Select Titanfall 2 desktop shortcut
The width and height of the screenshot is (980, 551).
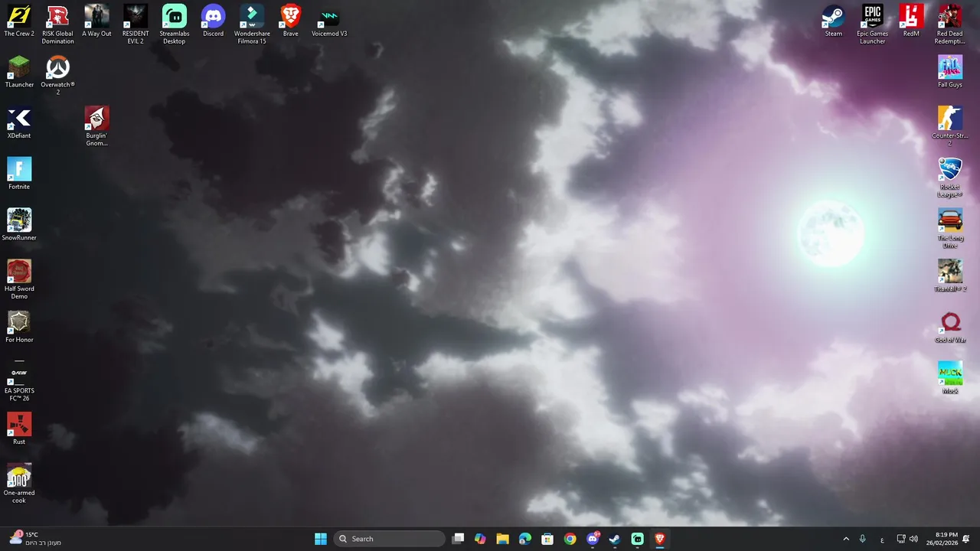pos(950,276)
